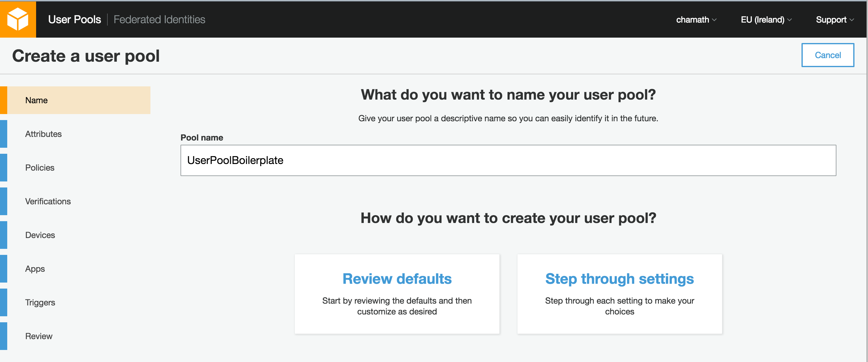Click the Step through settings heading link
Image resolution: width=868 pixels, height=362 pixels.
click(x=619, y=279)
